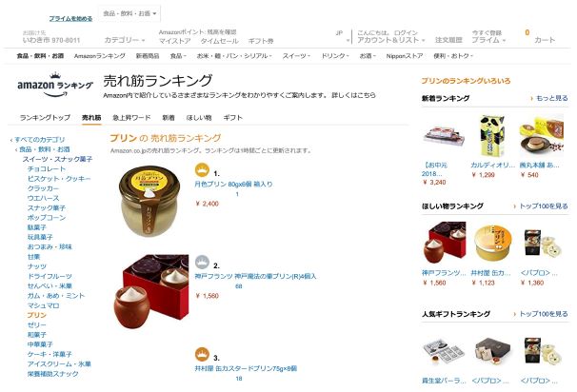Select チョコレート in the category sidebar
This screenshot has height=392, width=577.
47,168
